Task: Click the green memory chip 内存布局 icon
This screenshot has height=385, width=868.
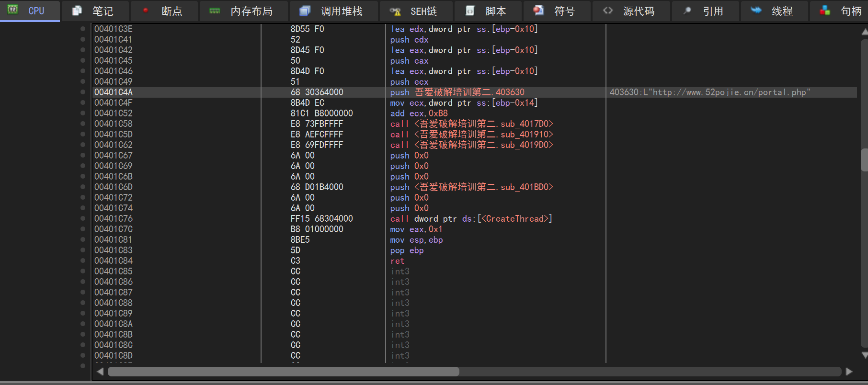Action: tap(215, 11)
